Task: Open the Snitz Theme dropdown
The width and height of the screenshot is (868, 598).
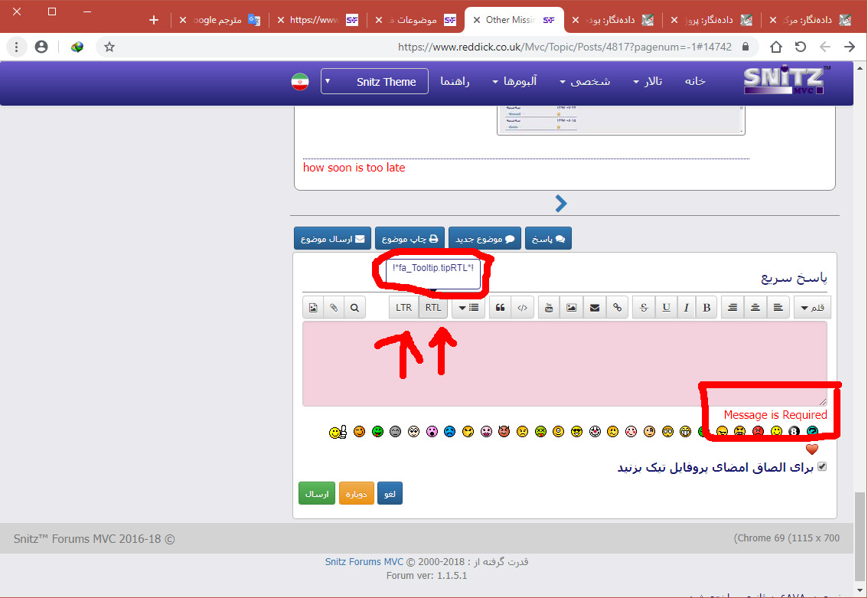Action: coord(374,81)
